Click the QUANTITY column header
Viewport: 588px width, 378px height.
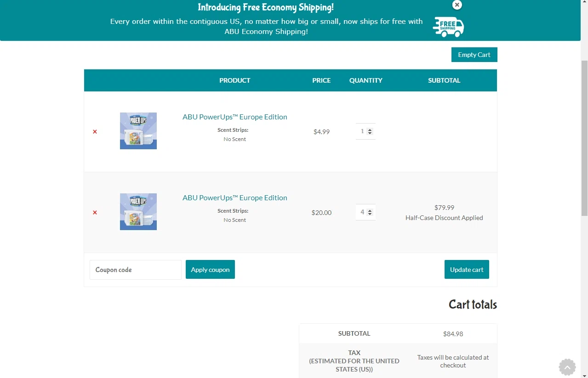pos(366,80)
